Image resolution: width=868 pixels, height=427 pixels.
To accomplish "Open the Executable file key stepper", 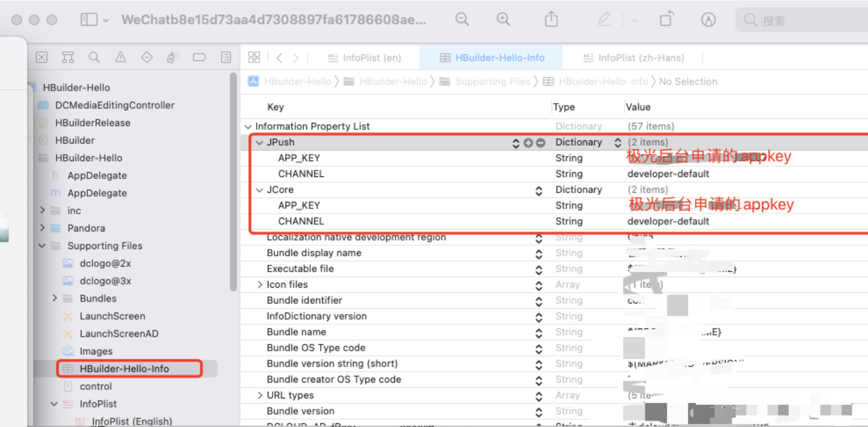I will (x=539, y=270).
